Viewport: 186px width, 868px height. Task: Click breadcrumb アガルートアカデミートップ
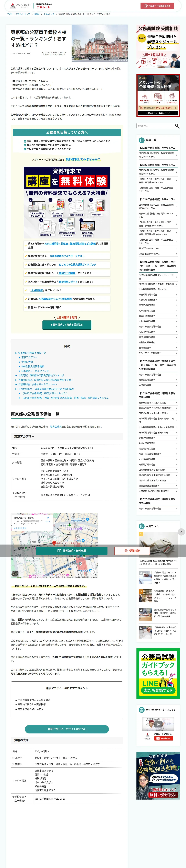(x=18, y=14)
